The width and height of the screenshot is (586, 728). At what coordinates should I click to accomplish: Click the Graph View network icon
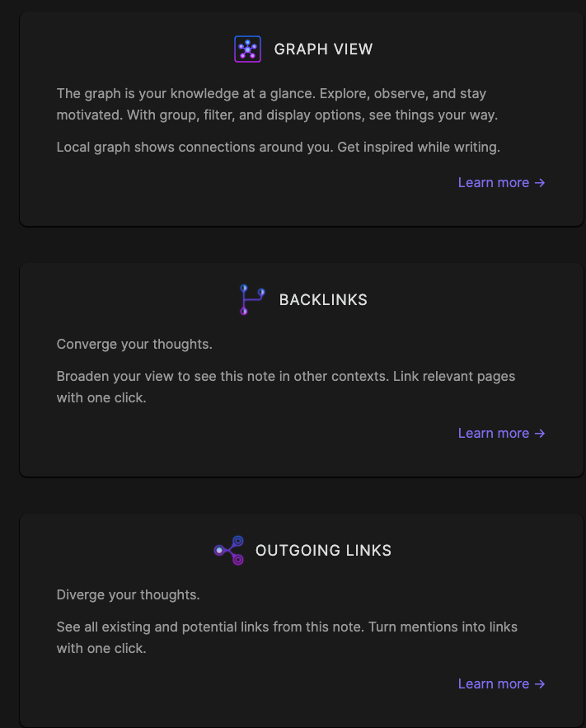pos(247,49)
